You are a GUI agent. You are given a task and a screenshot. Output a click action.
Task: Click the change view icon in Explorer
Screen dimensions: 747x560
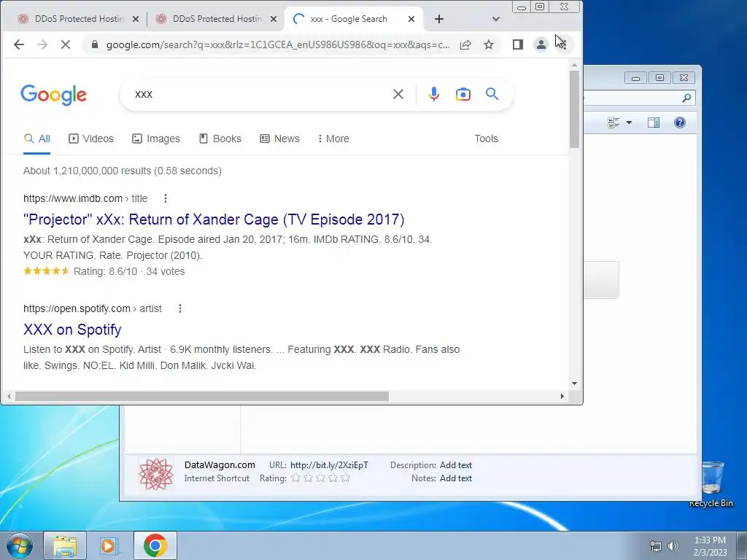click(x=614, y=122)
